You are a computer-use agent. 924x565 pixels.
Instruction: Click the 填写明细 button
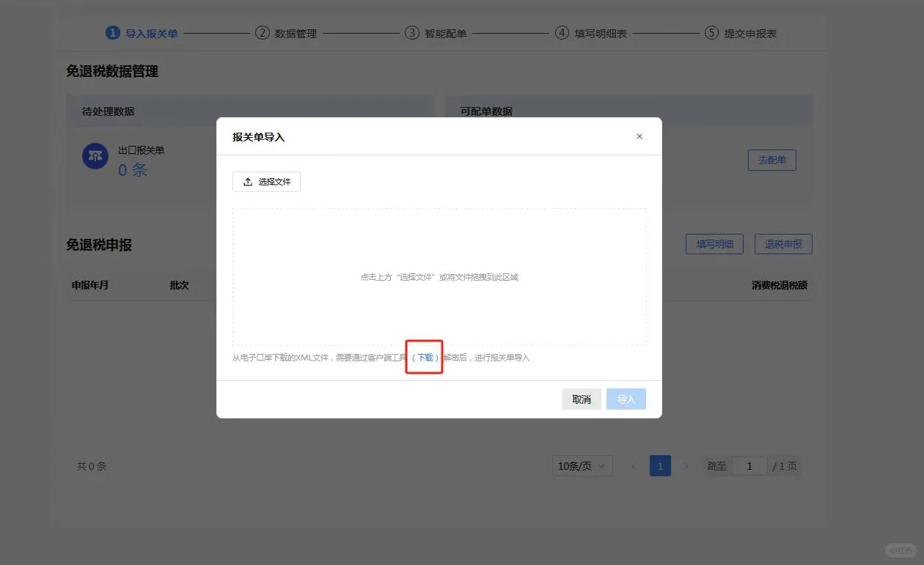tap(714, 244)
